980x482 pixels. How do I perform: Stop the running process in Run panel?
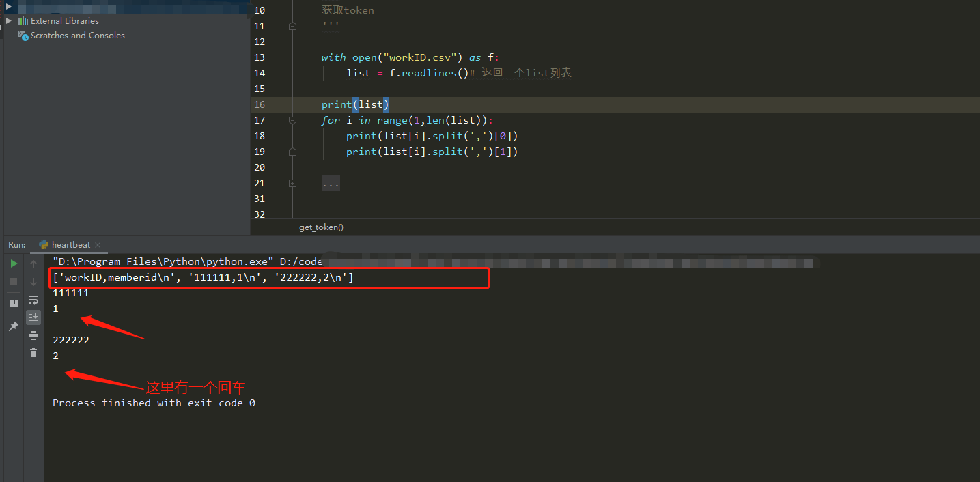point(14,281)
